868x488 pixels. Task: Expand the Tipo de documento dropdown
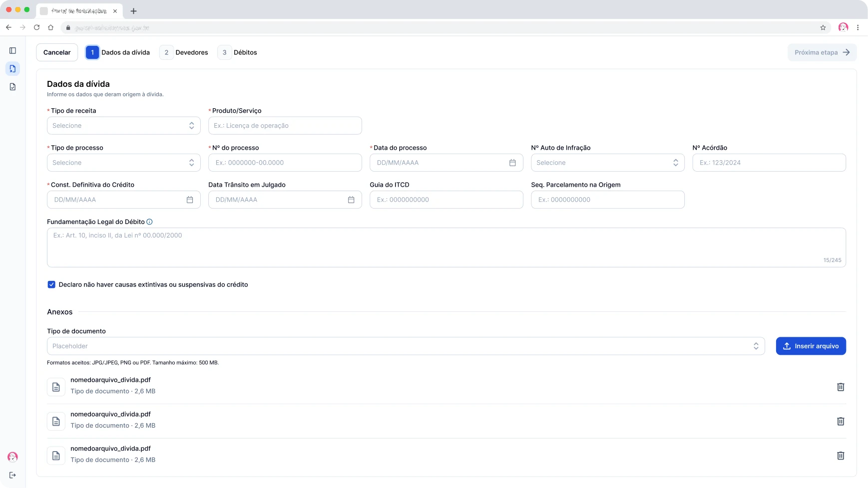(406, 346)
